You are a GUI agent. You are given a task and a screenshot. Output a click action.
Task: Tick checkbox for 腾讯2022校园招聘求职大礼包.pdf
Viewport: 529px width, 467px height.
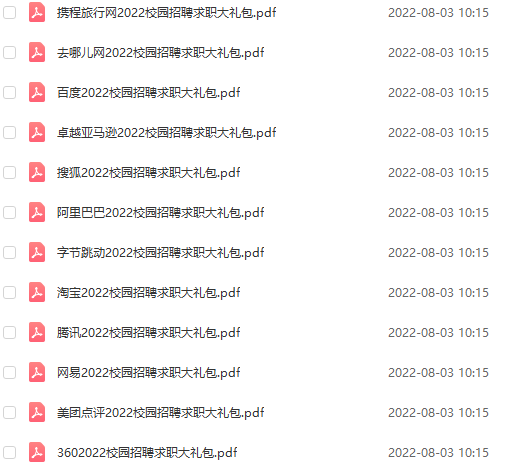tap(9, 332)
